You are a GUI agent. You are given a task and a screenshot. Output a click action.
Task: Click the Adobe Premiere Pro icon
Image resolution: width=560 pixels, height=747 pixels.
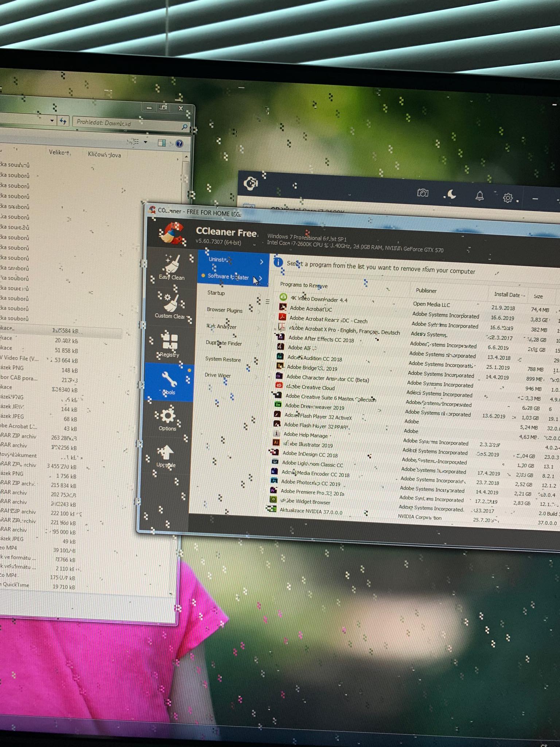point(273,490)
